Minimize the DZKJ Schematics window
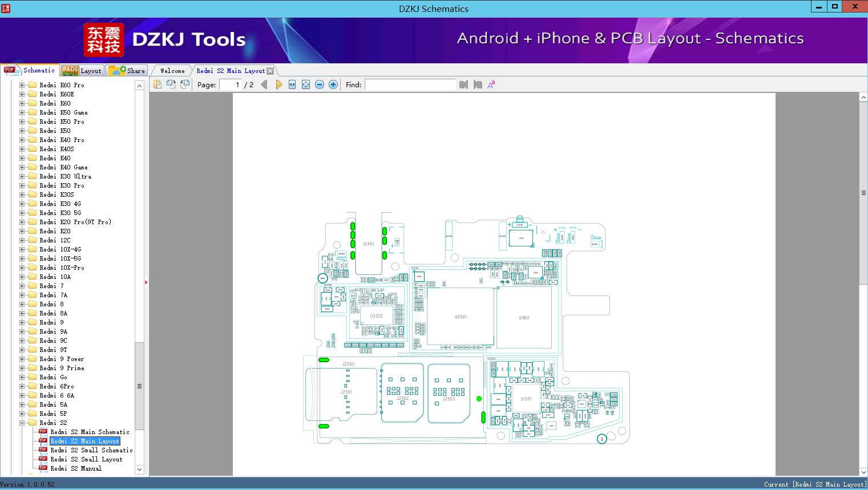The width and height of the screenshot is (868, 490). (x=819, y=6)
